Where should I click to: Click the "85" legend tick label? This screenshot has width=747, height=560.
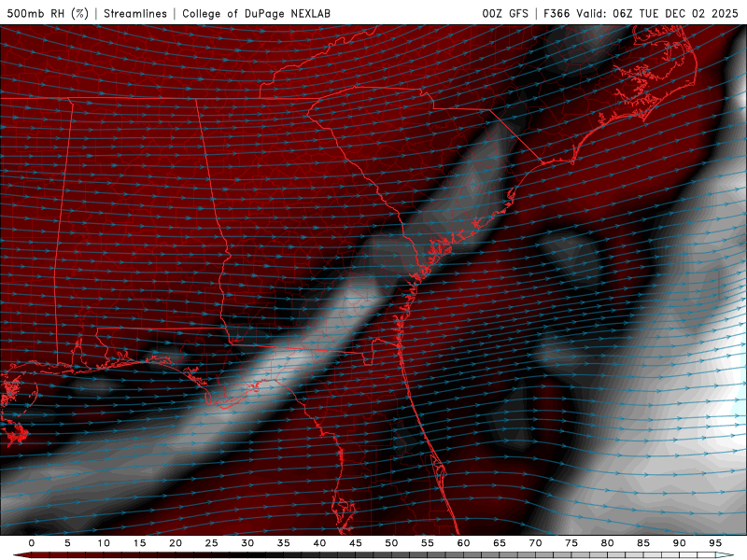click(x=643, y=543)
